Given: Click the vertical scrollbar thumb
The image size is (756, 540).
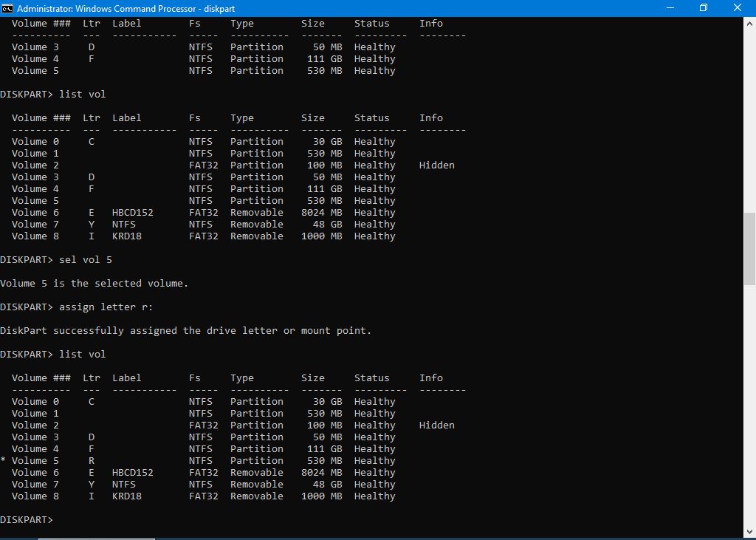Looking at the screenshot, I should [x=749, y=251].
